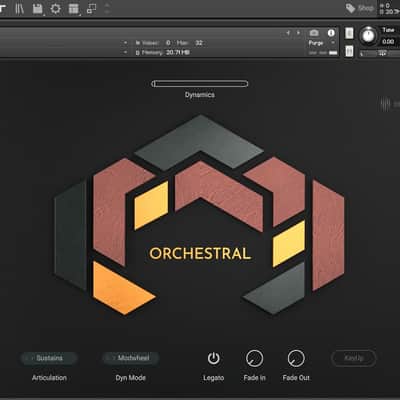400x400 pixels.
Task: Click the Dynamics slider bar
Action: click(200, 84)
